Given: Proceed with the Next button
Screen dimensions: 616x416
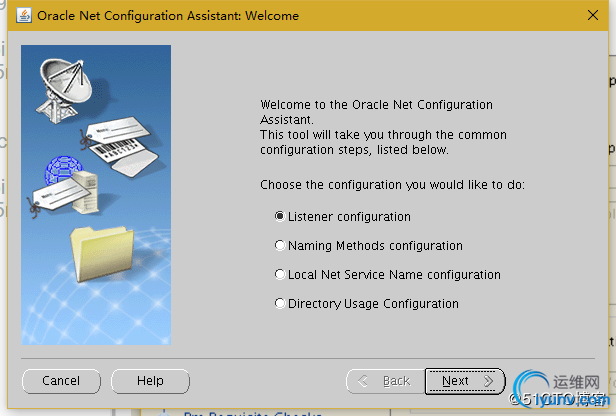Looking at the screenshot, I should click(x=465, y=381).
